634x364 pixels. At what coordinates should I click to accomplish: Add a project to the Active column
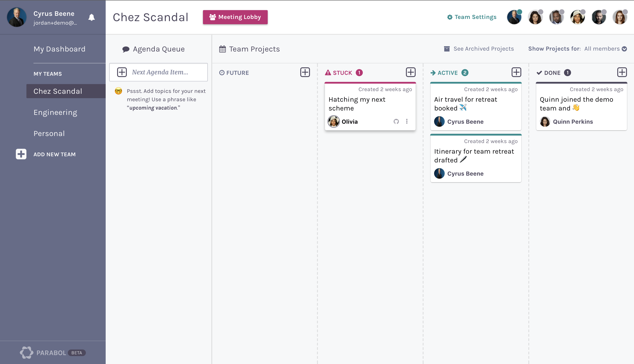516,72
